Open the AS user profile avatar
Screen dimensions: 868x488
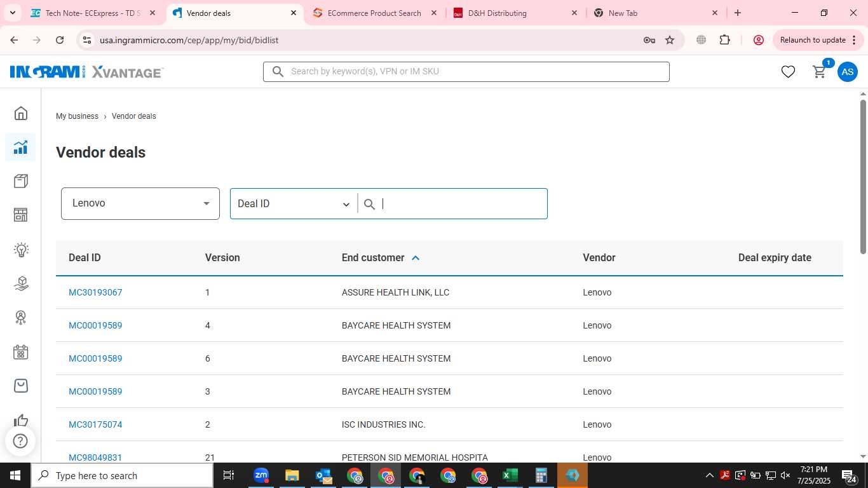point(847,72)
